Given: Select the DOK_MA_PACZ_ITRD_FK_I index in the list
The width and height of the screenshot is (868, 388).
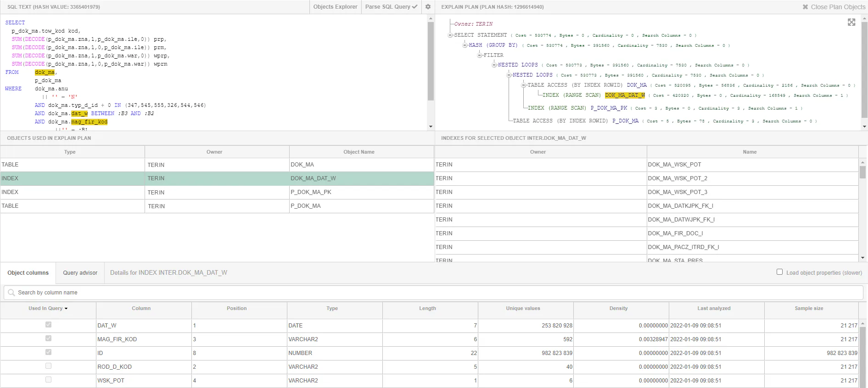Looking at the screenshot, I should pyautogui.click(x=646, y=247).
